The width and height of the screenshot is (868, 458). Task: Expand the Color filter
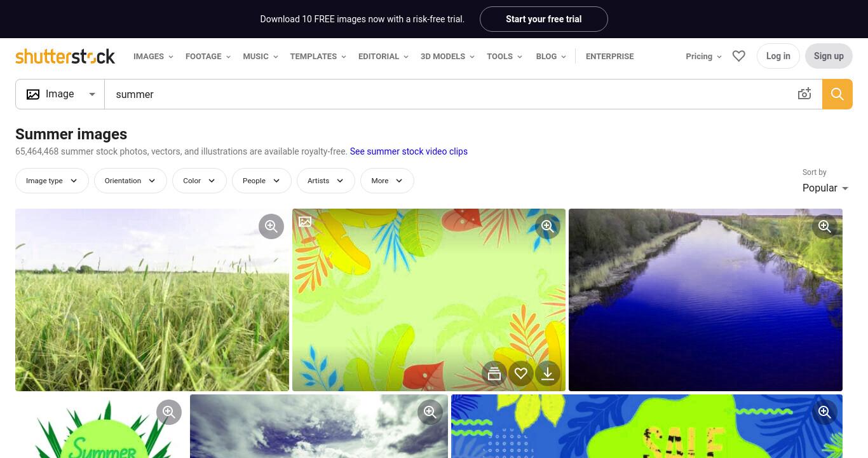(200, 181)
